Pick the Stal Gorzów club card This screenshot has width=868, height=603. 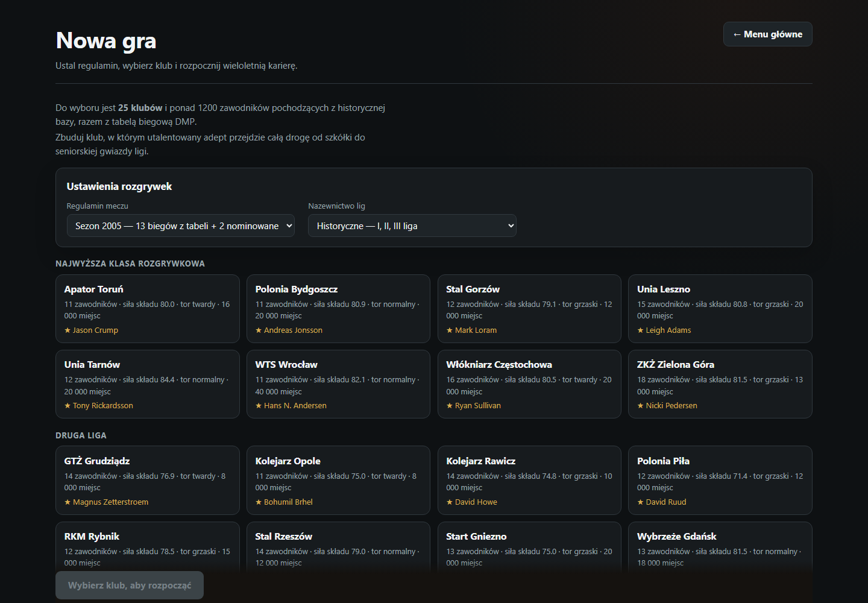click(529, 309)
